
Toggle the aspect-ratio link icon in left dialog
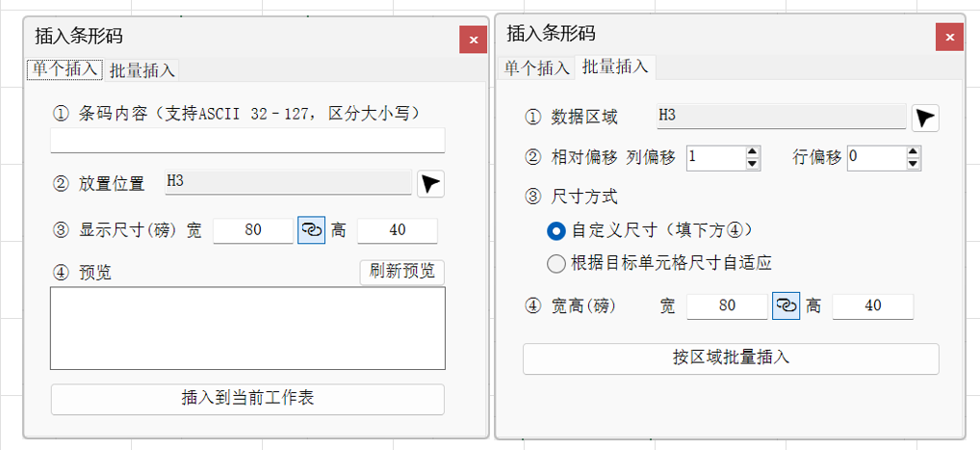click(311, 230)
